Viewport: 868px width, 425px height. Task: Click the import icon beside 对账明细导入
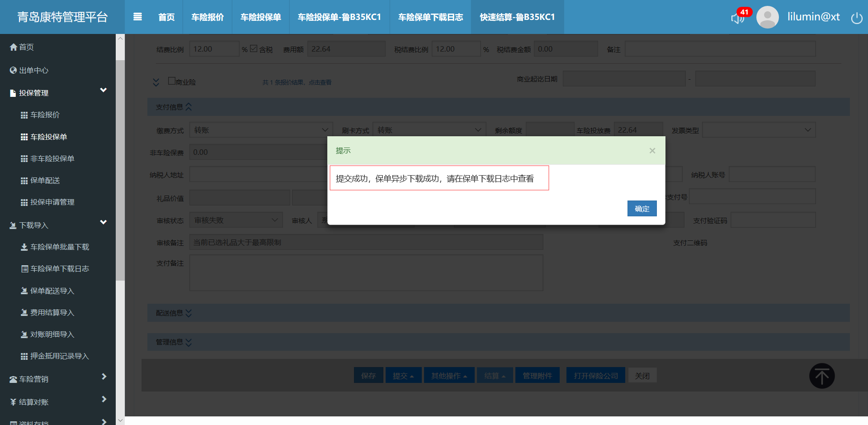24,334
